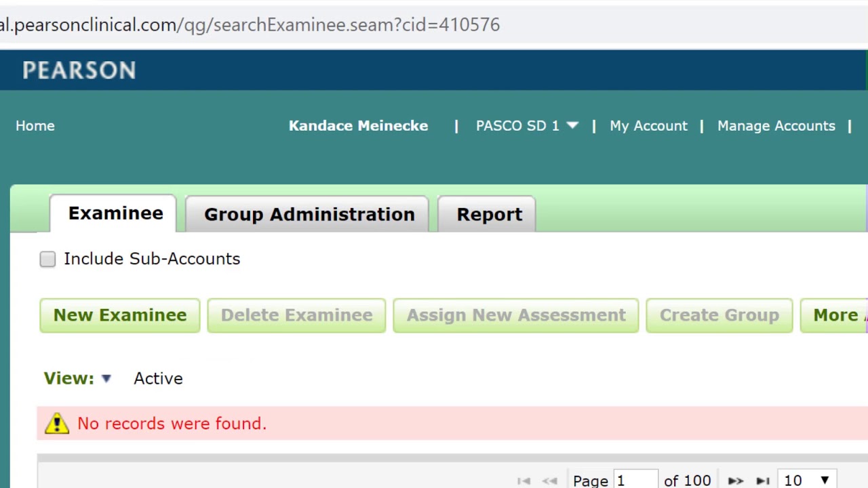The height and width of the screenshot is (488, 868).
Task: Go to the next page using pagination arrow
Action: (736, 481)
